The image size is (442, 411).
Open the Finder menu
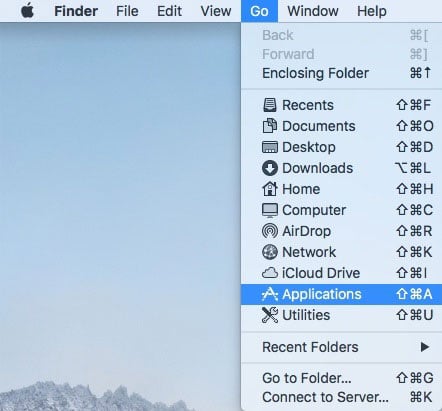[x=76, y=11]
